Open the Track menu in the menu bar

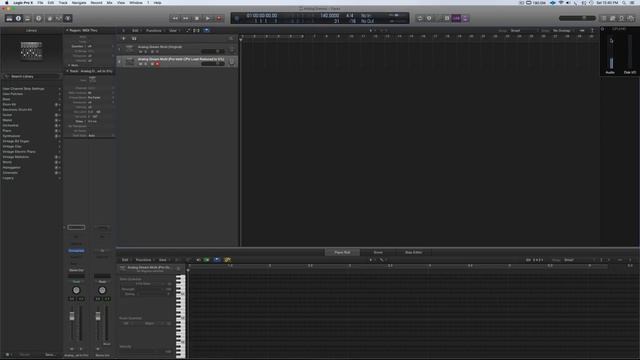[63, 2]
